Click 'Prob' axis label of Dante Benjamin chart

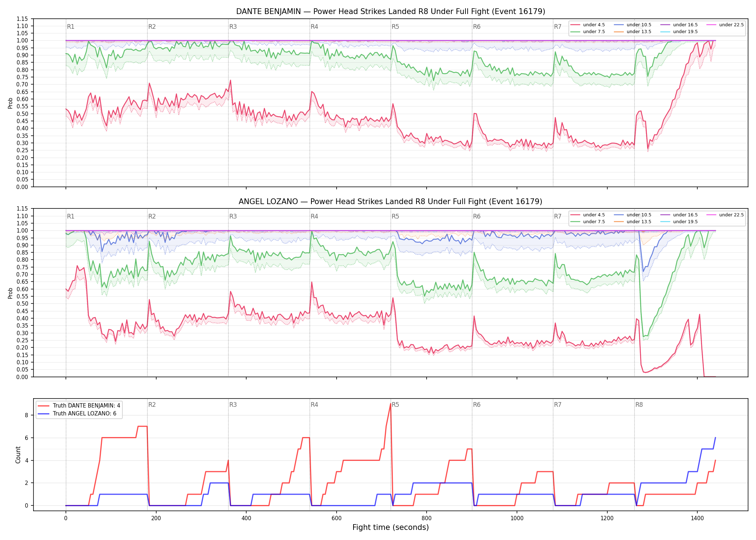click(10, 103)
